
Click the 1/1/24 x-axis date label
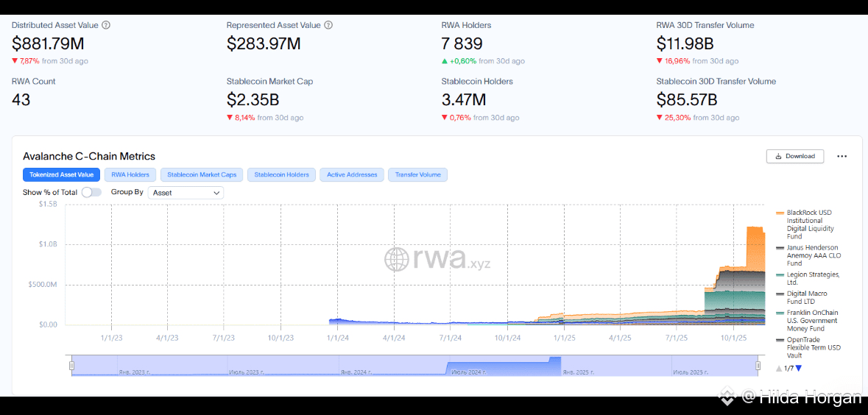tap(336, 336)
